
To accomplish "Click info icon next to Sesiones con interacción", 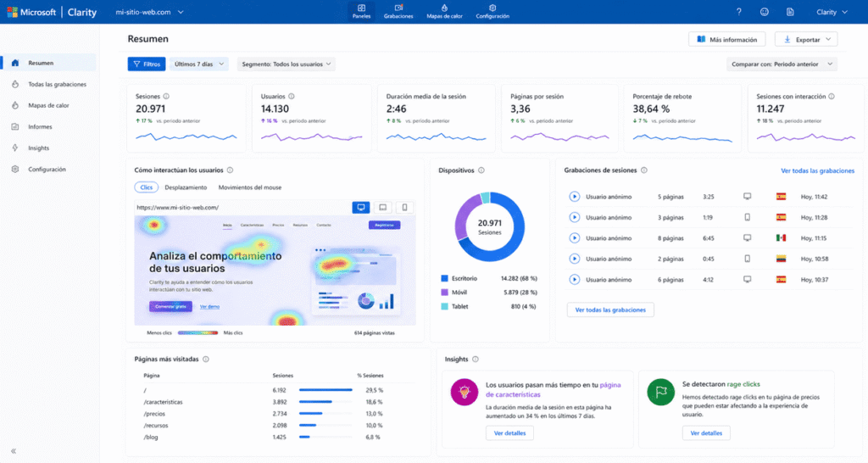I will tap(831, 97).
